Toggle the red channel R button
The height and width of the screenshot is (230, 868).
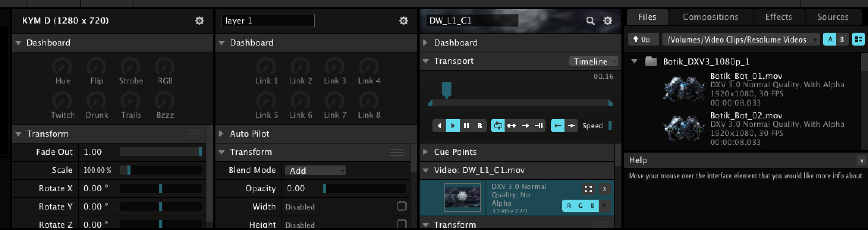click(569, 206)
